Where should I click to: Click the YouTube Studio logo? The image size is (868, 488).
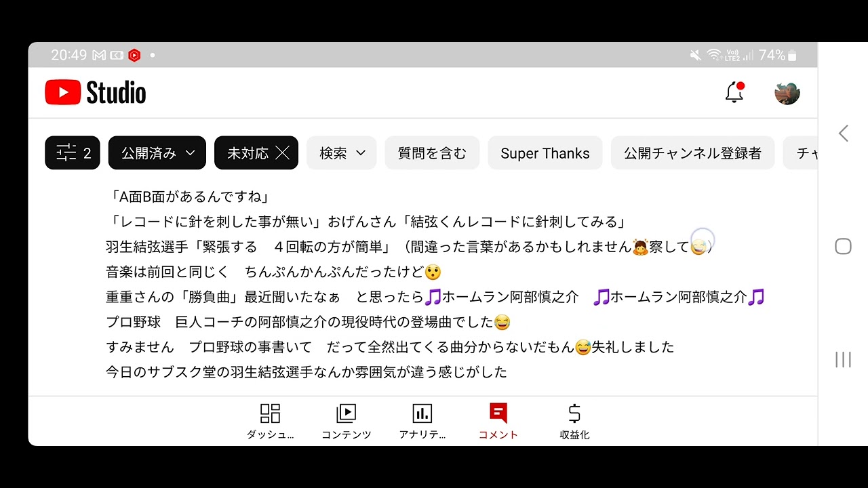click(96, 93)
